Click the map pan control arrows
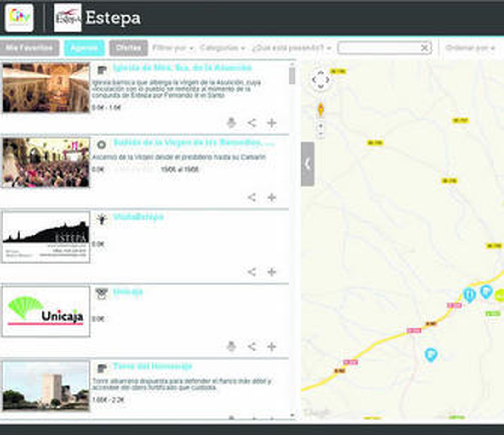 (321, 80)
